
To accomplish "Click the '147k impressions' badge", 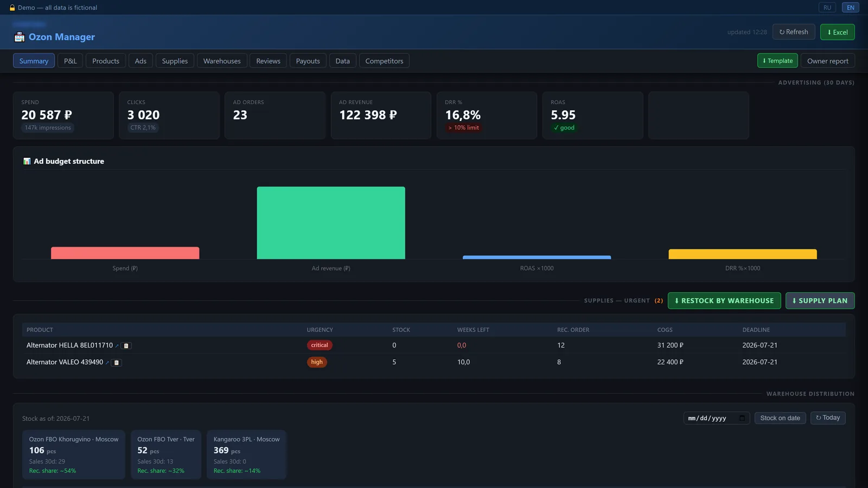I will [x=48, y=128].
